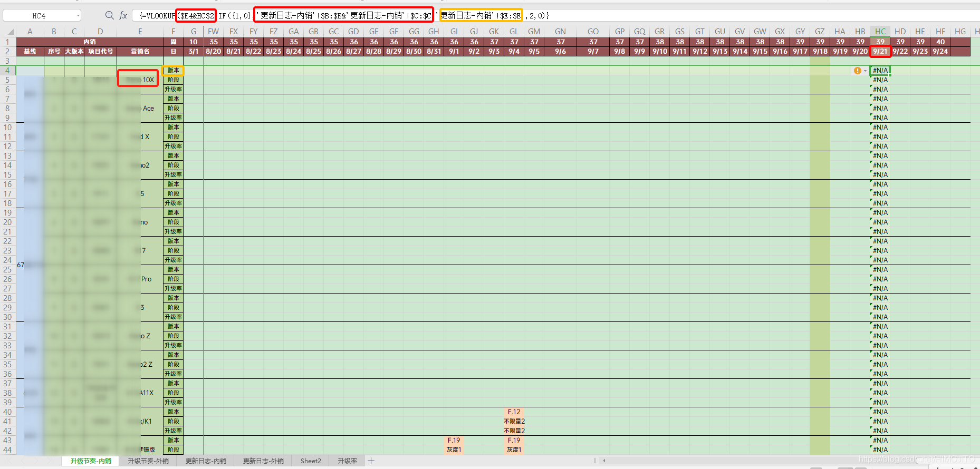Select column header A

[x=30, y=32]
